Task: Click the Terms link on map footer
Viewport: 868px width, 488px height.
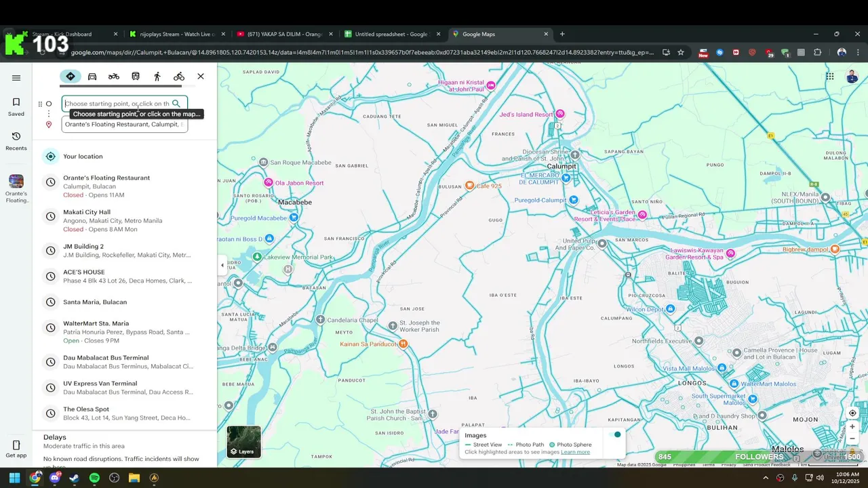Action: point(708,465)
